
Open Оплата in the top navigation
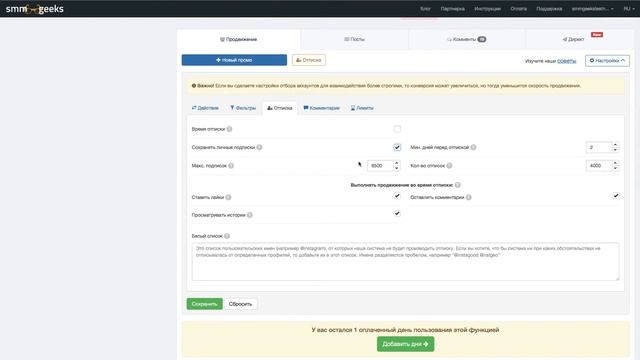tap(518, 9)
